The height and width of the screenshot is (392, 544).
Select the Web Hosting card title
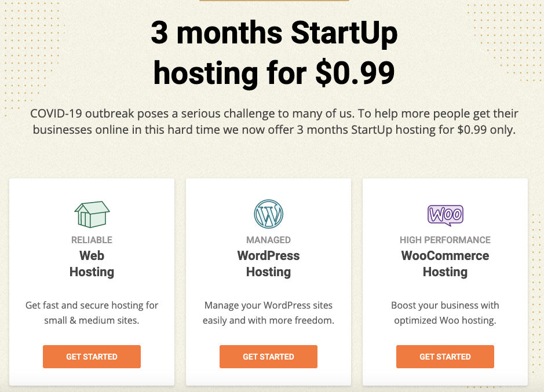(x=92, y=263)
